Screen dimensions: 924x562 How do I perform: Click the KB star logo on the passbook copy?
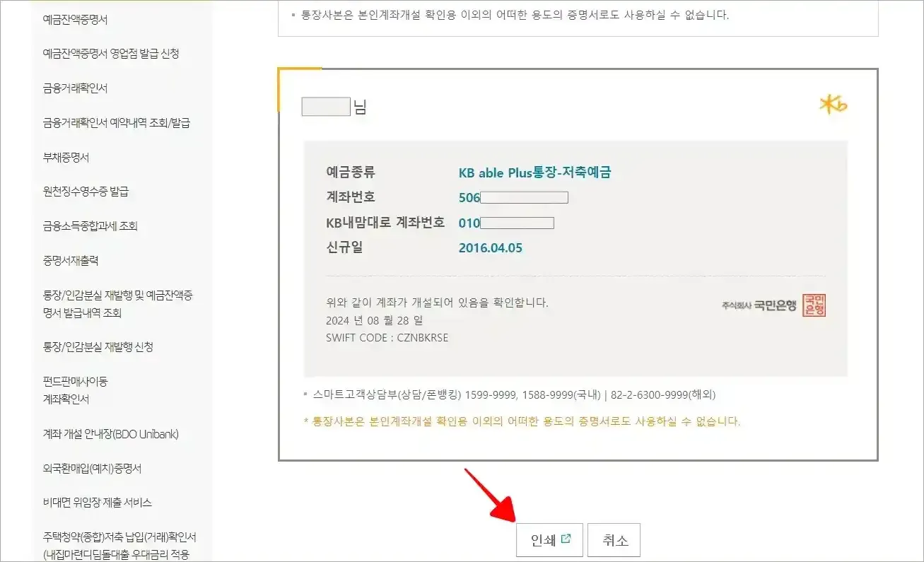coord(833,105)
